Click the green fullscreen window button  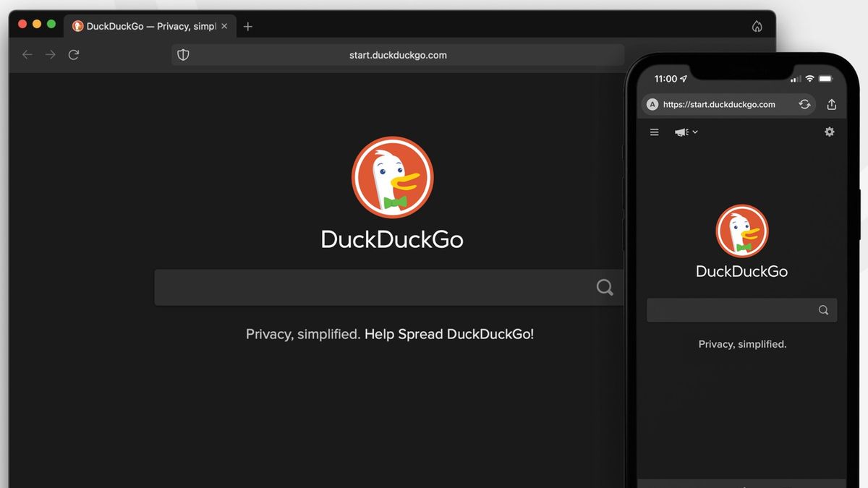tap(51, 24)
